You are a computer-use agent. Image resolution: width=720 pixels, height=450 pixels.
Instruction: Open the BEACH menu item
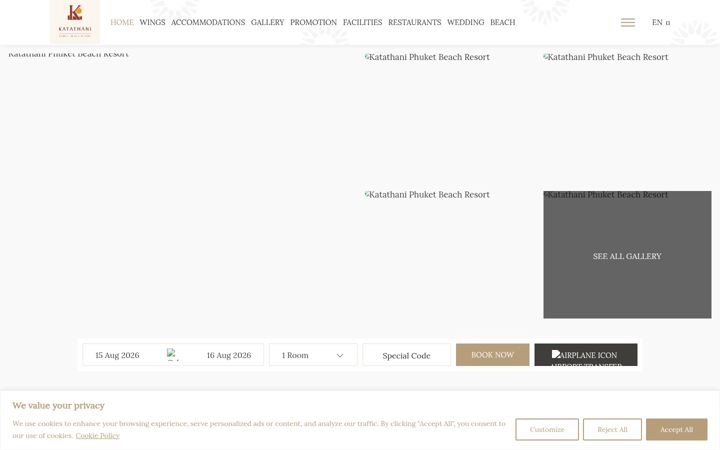pyautogui.click(x=502, y=22)
